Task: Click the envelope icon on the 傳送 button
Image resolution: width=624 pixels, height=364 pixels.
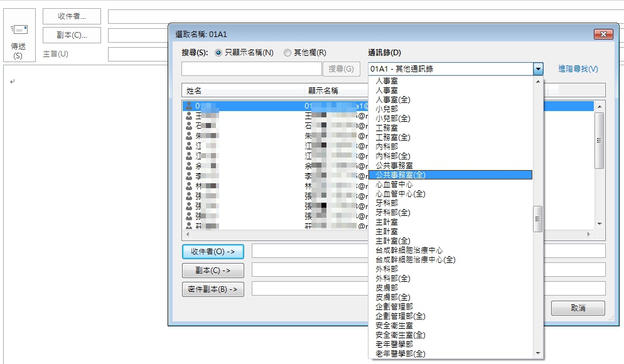Action: (x=21, y=28)
